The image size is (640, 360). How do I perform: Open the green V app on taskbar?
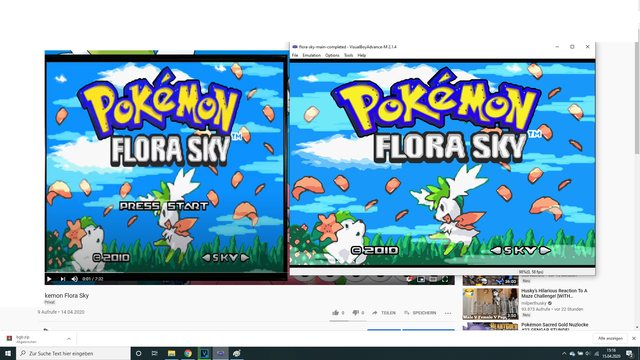204,353
